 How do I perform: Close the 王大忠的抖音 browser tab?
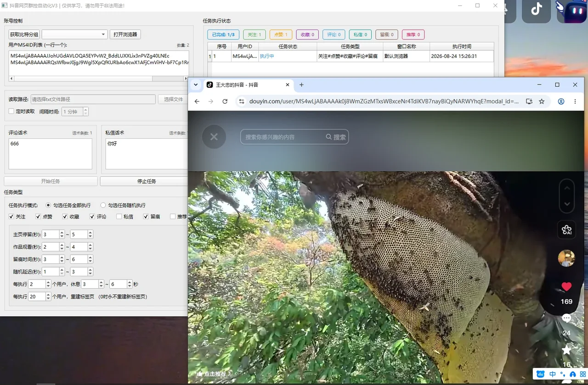click(x=288, y=85)
